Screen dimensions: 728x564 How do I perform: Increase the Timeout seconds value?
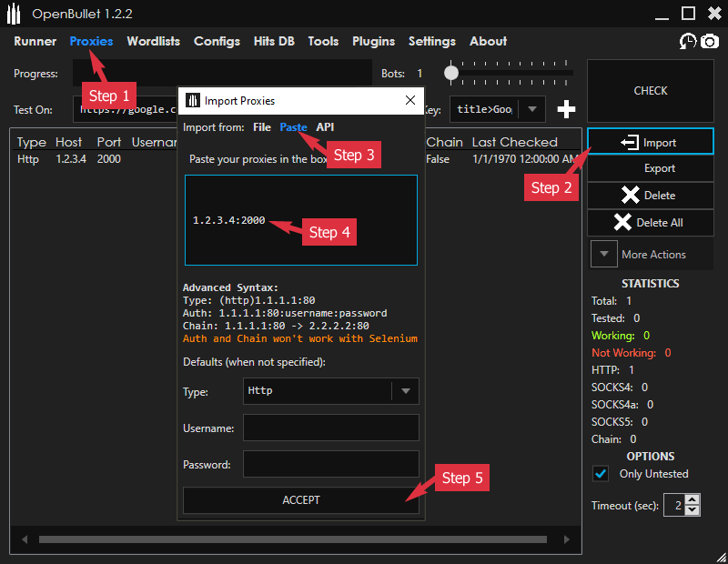[693, 499]
